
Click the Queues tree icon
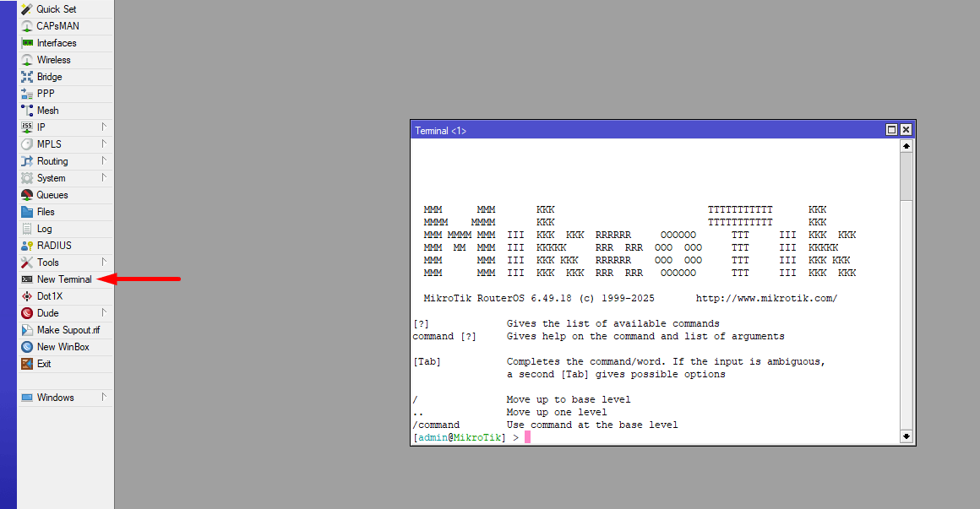point(27,195)
